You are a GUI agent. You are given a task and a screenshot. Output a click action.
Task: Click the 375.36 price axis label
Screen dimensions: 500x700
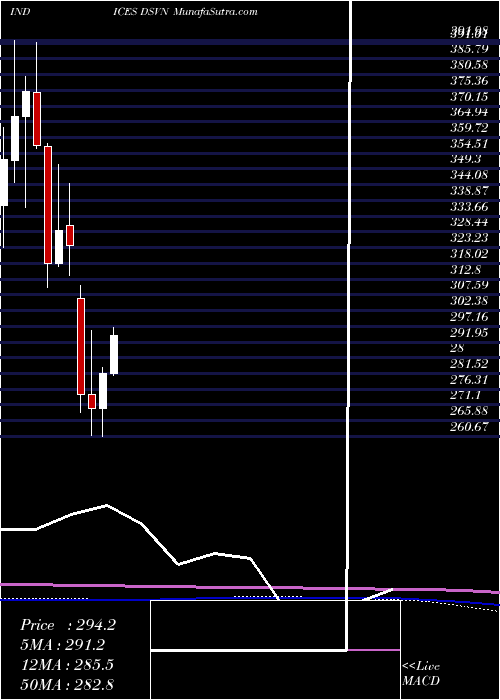469,81
